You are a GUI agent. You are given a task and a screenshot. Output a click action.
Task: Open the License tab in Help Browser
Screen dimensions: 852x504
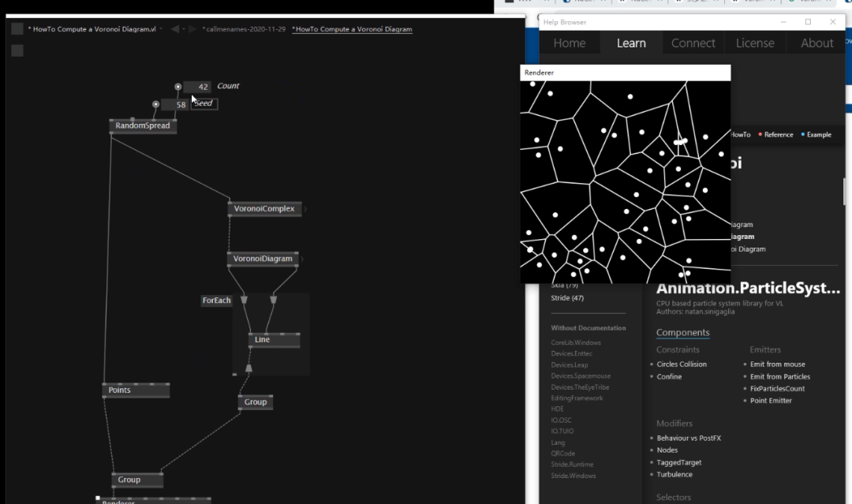[755, 43]
